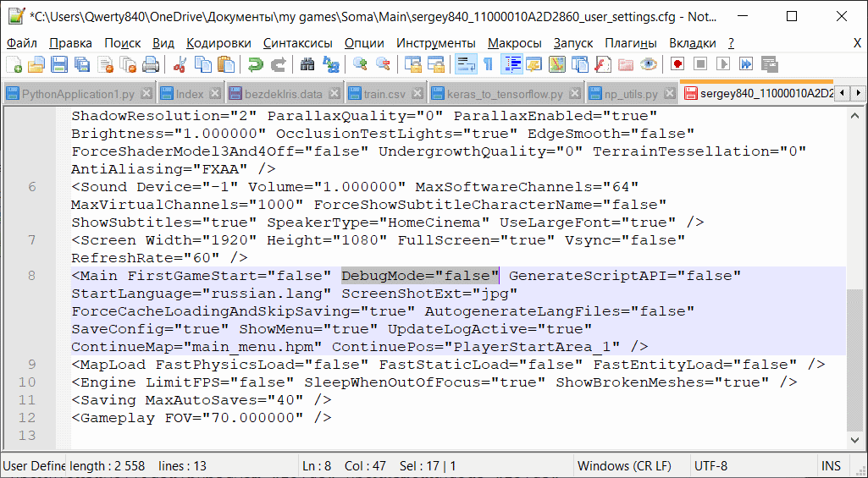Image resolution: width=868 pixels, height=478 pixels.
Task: Switch to bezdekIris.data tab
Action: pos(284,94)
